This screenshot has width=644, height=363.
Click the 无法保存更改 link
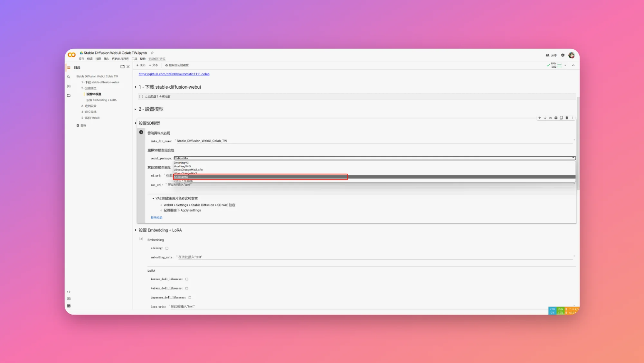157,59
